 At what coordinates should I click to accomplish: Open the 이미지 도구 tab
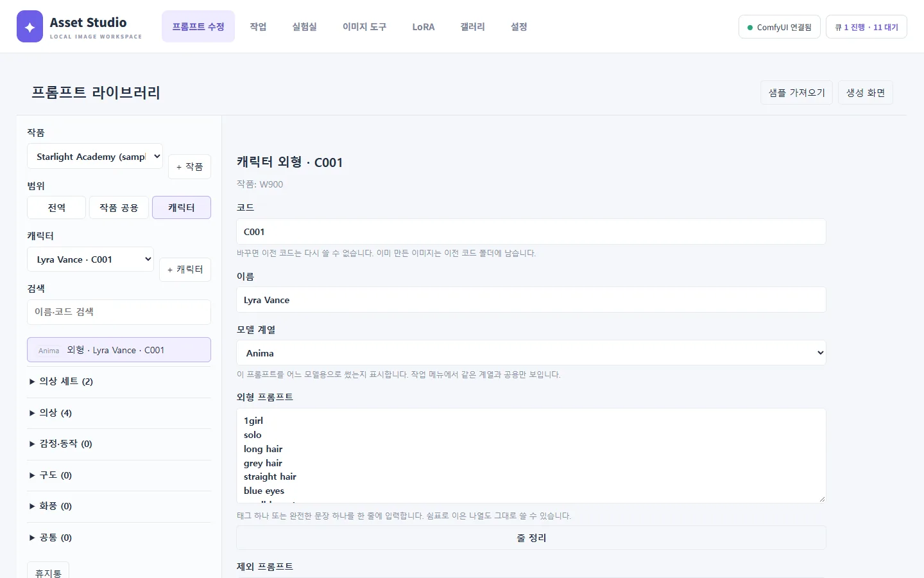coord(364,26)
